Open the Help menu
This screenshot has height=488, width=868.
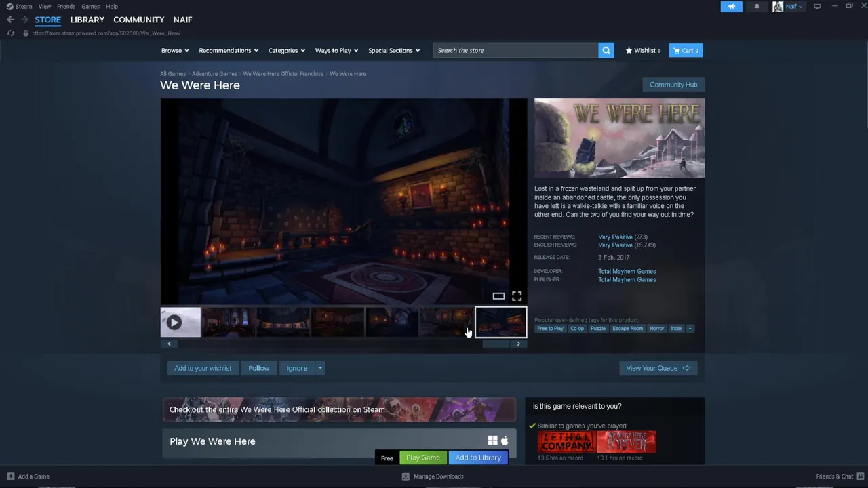tap(112, 6)
